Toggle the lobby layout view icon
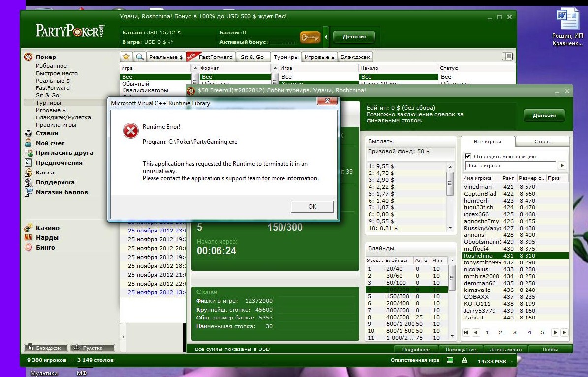 pos(507,56)
